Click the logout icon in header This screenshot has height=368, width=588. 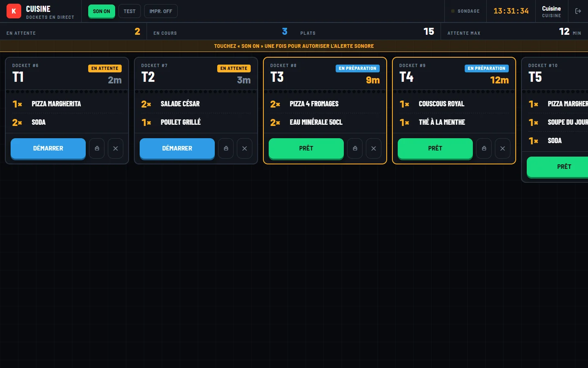[578, 11]
